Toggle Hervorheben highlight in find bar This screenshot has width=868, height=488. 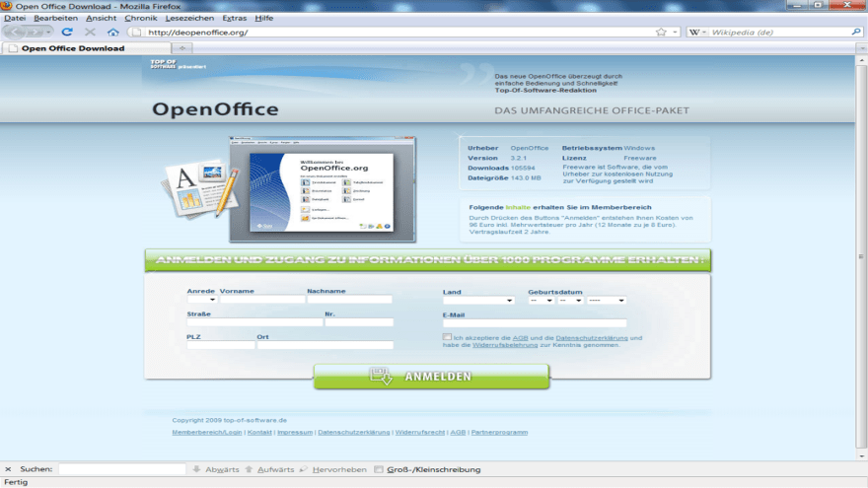[x=332, y=469]
